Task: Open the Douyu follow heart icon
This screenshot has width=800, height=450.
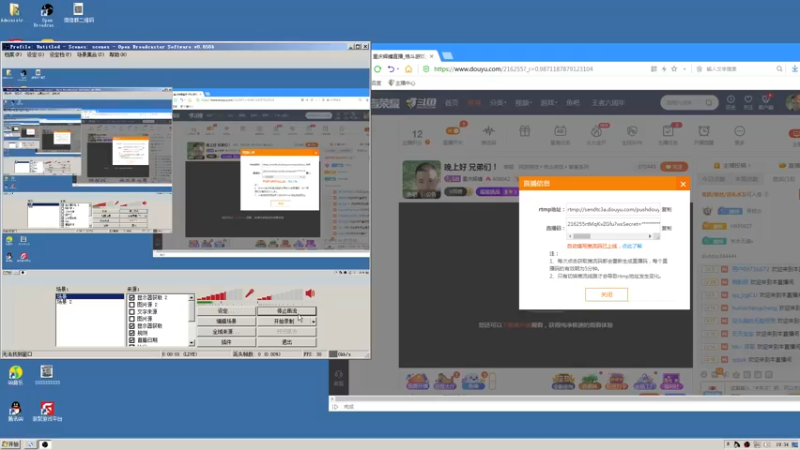Action: click(748, 100)
